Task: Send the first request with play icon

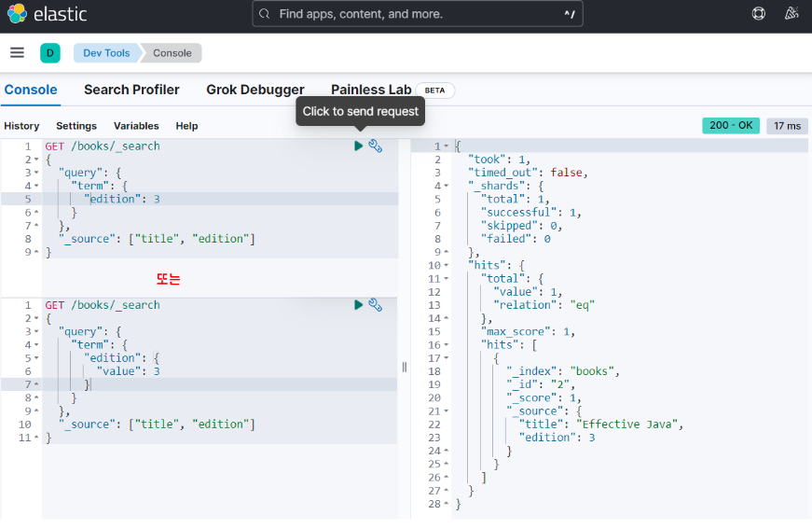Action: point(359,146)
